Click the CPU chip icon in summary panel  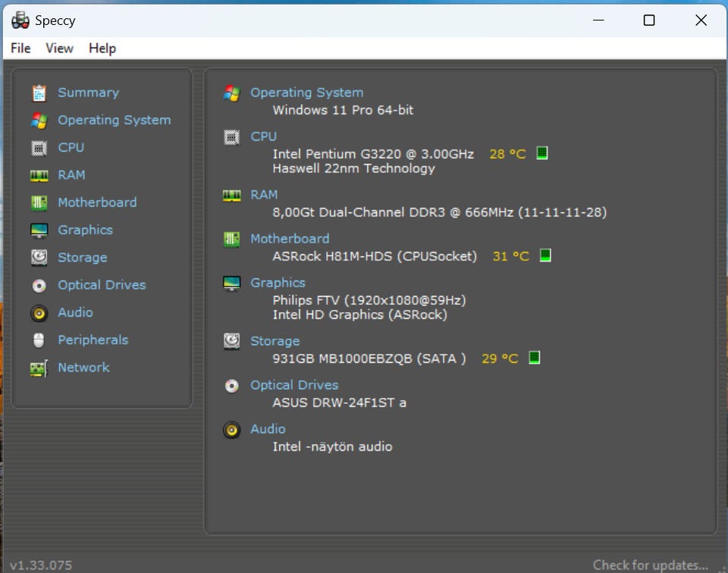pyautogui.click(x=232, y=137)
